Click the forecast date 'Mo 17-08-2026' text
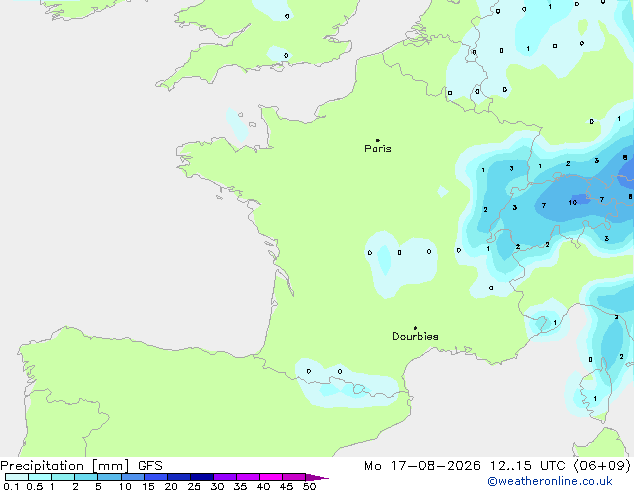 tap(422, 466)
